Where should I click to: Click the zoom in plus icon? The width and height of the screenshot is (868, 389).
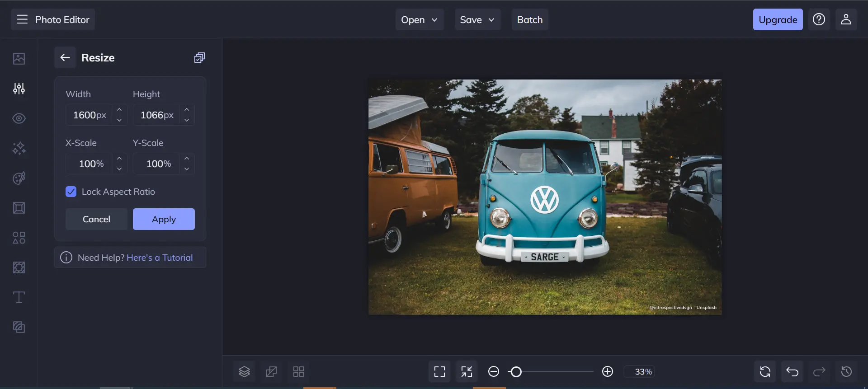(x=608, y=371)
